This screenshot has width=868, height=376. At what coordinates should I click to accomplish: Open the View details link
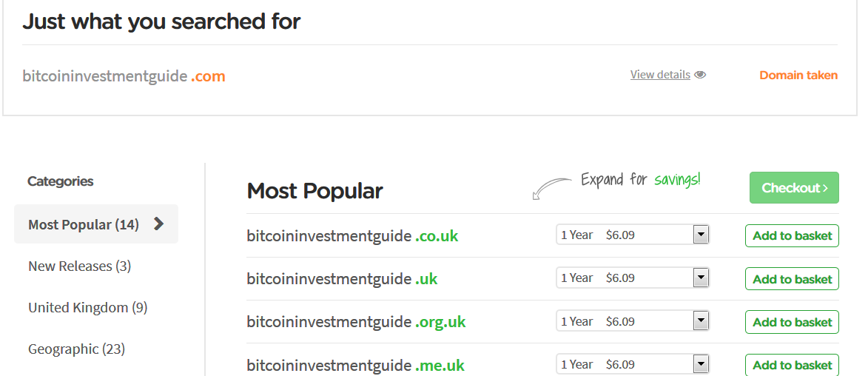[660, 75]
